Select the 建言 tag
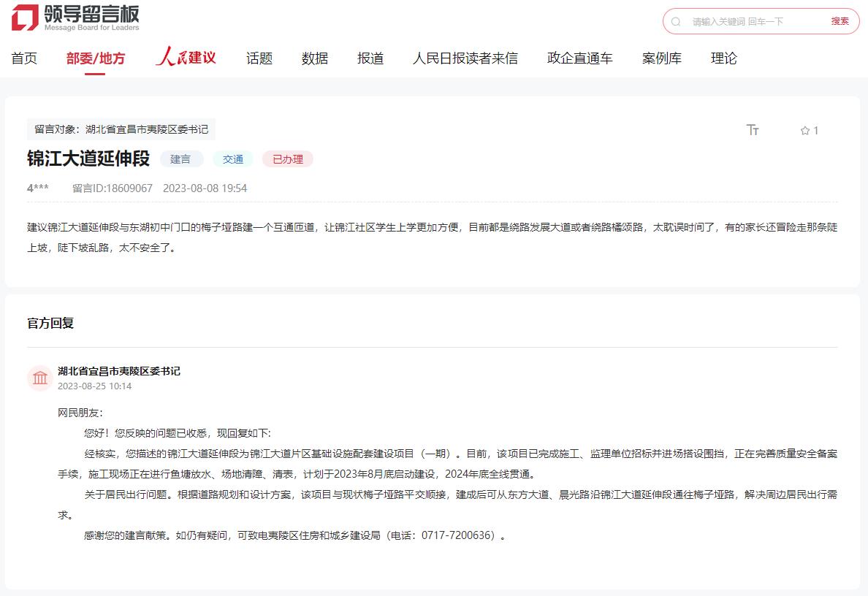 [x=181, y=159]
